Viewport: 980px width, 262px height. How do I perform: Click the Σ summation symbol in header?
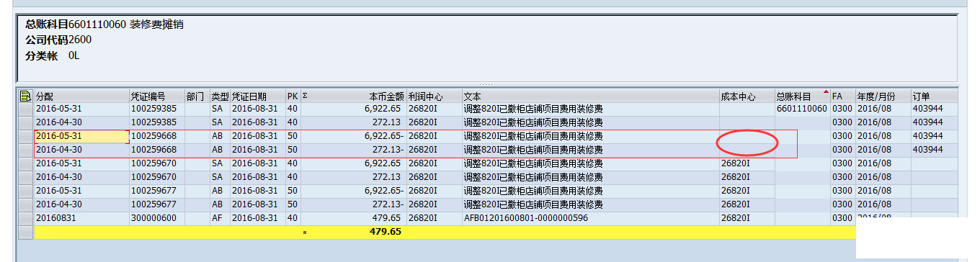pos(305,96)
